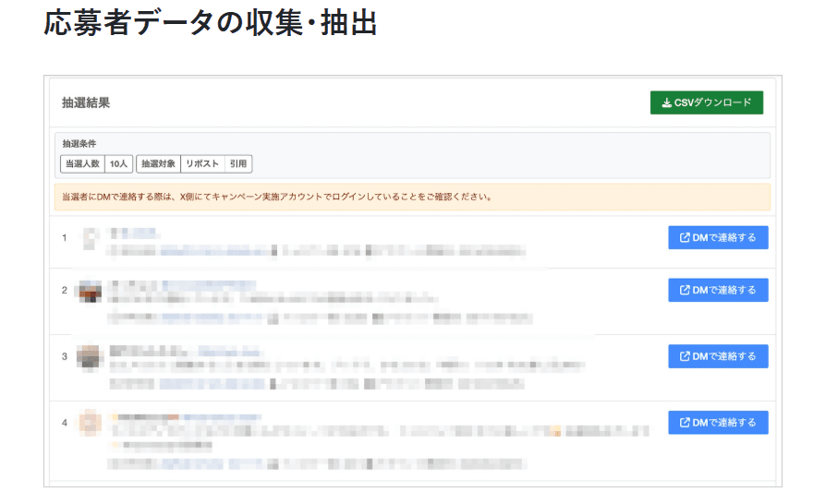Select the avatar image of winner 3
This screenshot has height=504, width=813.
89,356
